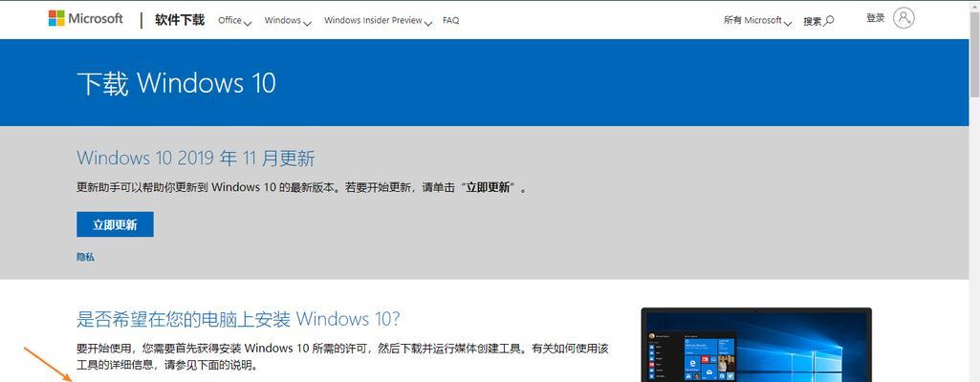This screenshot has height=382, width=980.
Task: Open the FAQ page
Action: tap(450, 21)
